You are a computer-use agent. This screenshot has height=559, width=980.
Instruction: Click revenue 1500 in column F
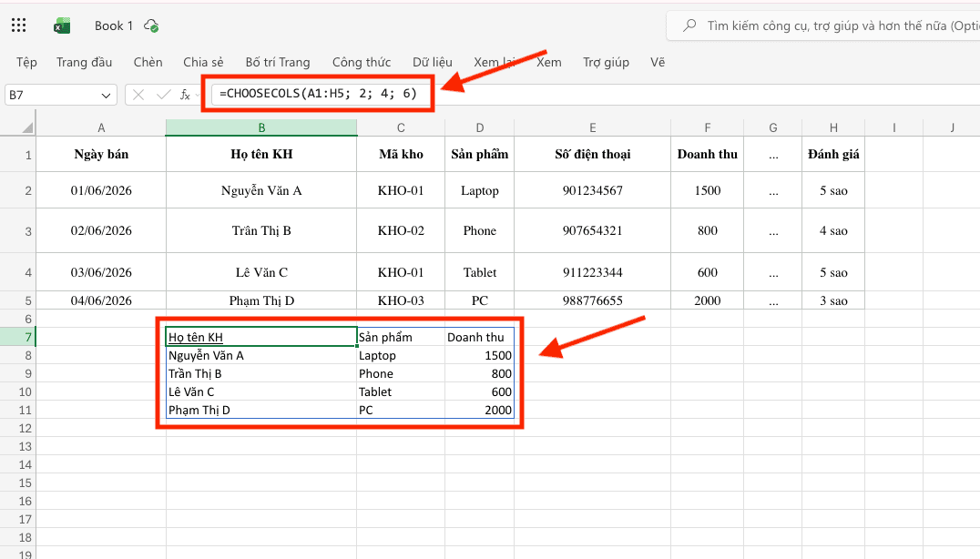point(708,190)
